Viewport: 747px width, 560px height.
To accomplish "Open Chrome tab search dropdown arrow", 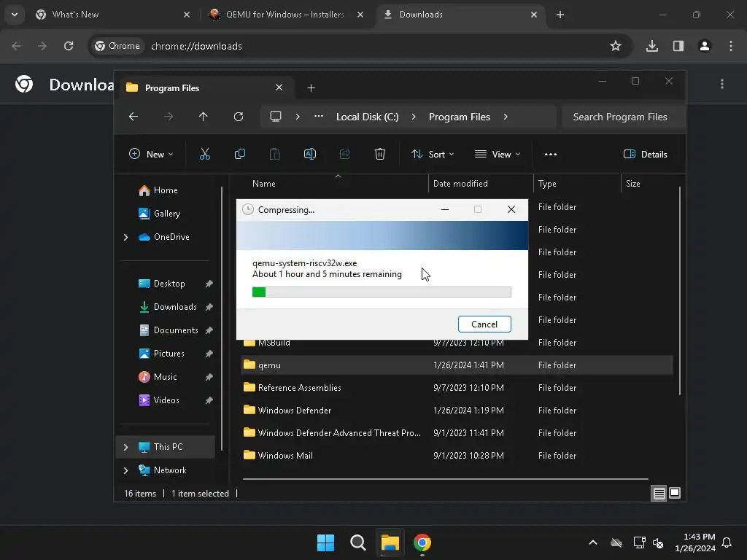I will [x=15, y=15].
